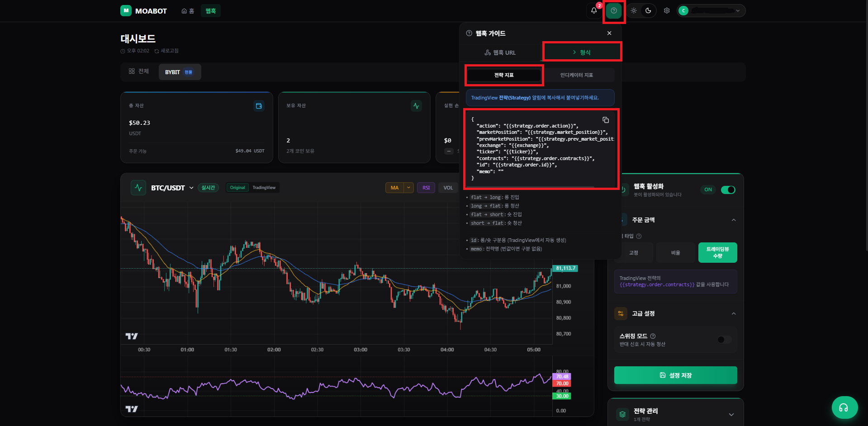Select 비율 order type
Viewport: 868px width, 426px height.
coord(675,253)
